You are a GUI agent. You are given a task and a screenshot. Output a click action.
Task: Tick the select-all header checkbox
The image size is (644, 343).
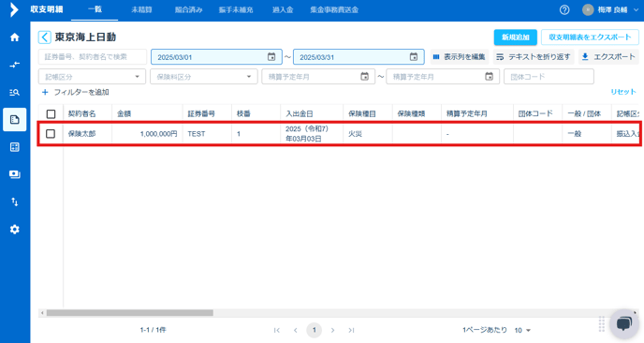pos(51,114)
